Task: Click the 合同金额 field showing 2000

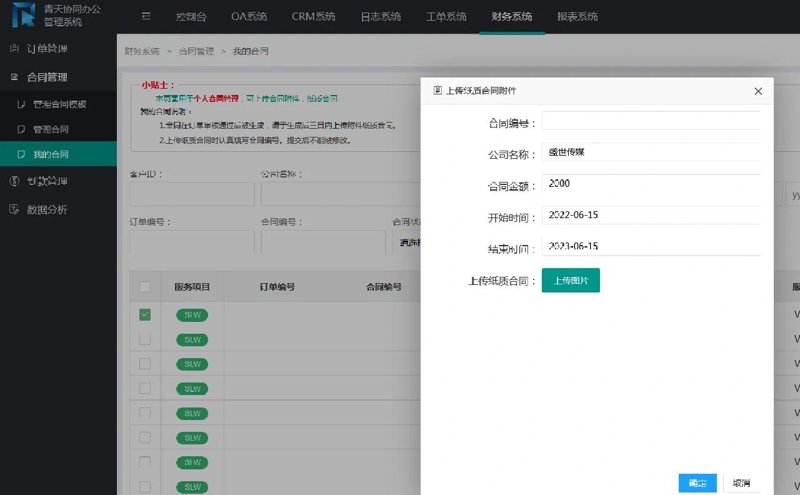Action: (x=652, y=183)
